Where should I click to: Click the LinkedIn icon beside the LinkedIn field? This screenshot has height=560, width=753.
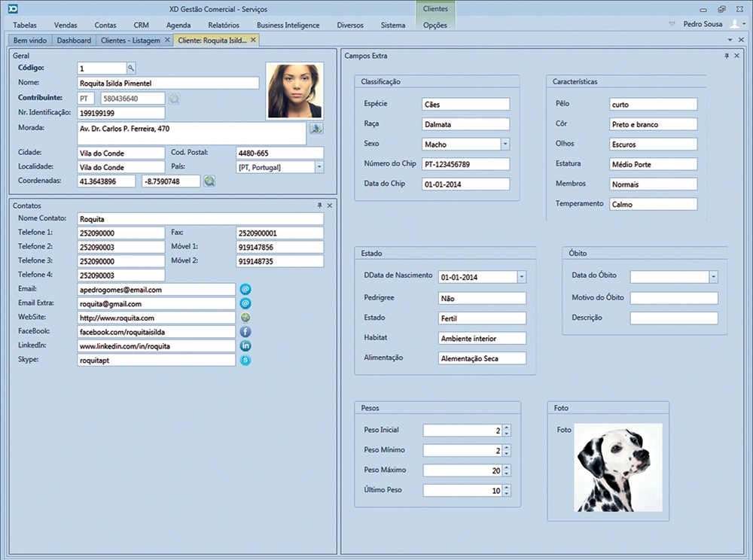click(245, 346)
